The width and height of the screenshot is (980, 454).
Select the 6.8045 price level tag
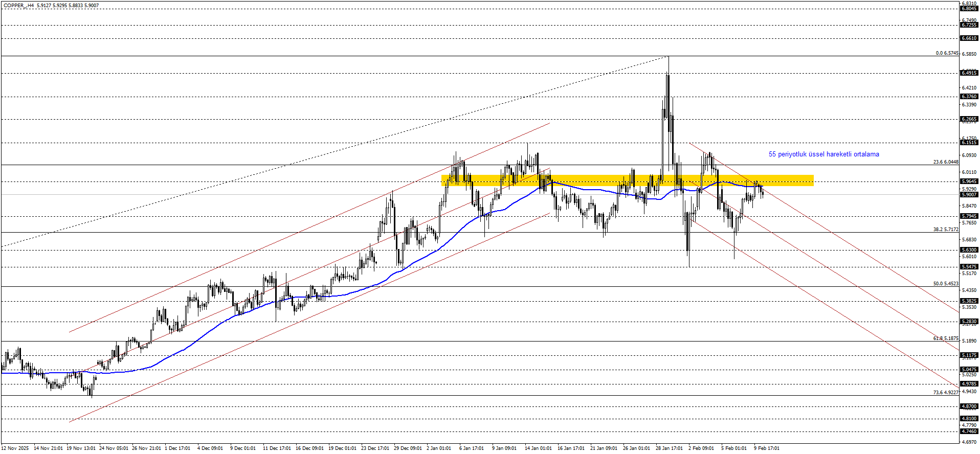(969, 9)
